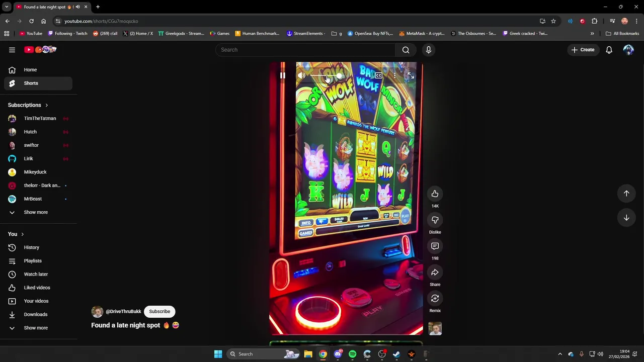Viewport: 644px width, 362px height.
Task: Show hidden bookmarks chevron
Action: (592, 34)
